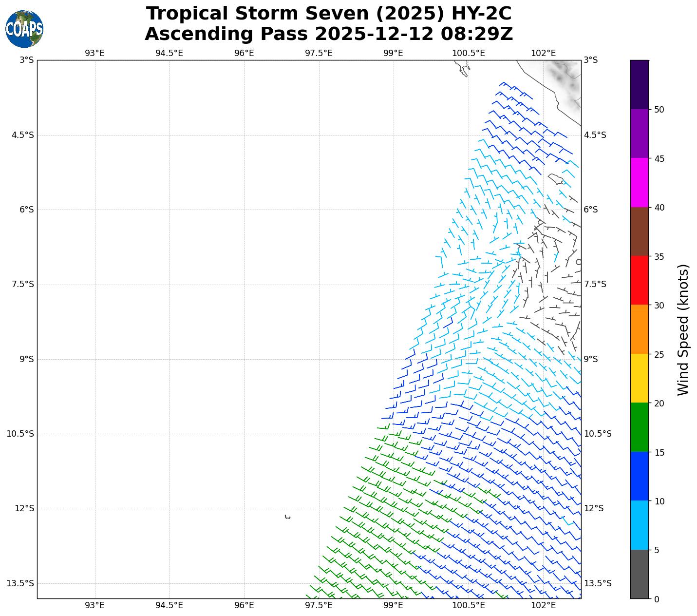
Task: Select the orange 25–30 knot color band
Action: click(639, 329)
